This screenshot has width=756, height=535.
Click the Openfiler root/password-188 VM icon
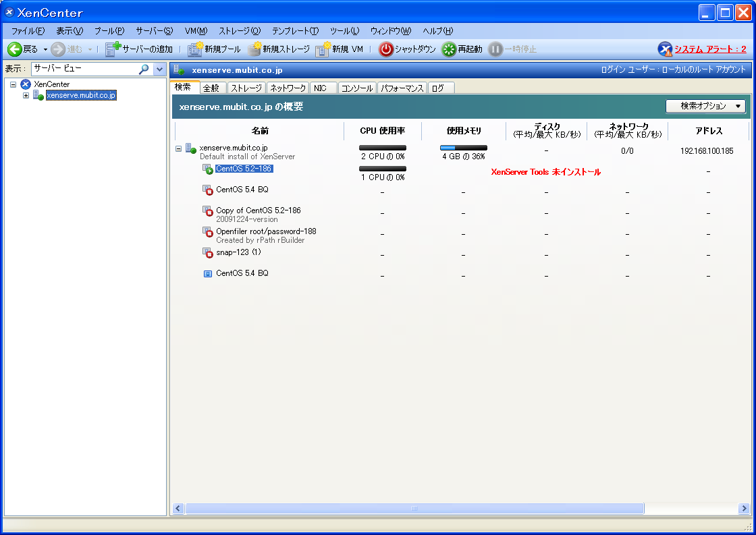(208, 232)
